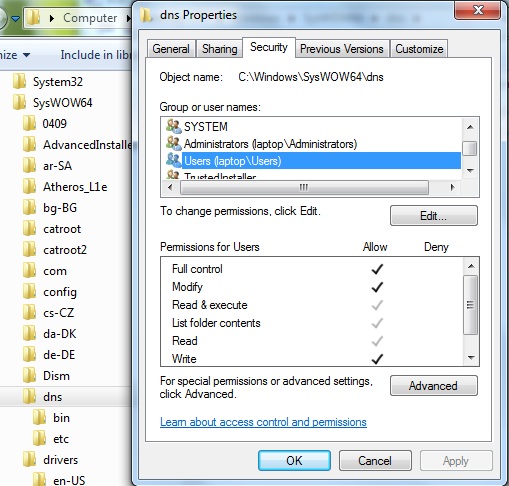509x486 pixels.
Task: Click the config folder icon
Action: click(x=29, y=291)
